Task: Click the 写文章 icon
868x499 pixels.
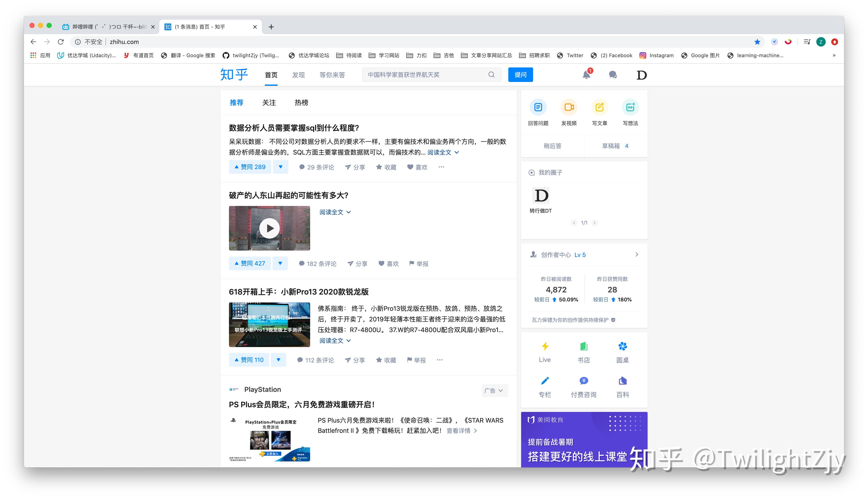Action: (x=600, y=108)
